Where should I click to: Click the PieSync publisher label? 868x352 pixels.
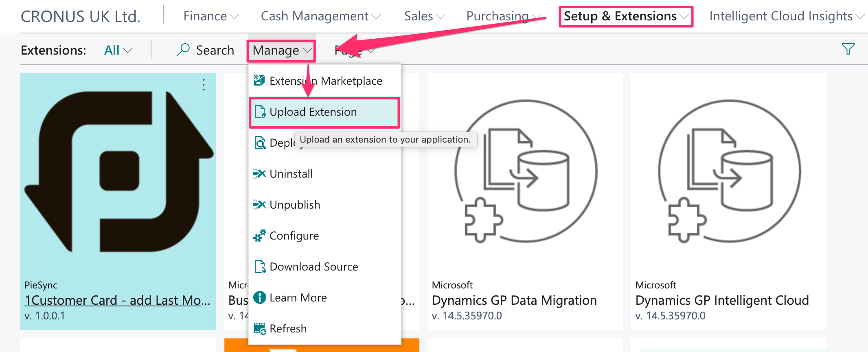[x=41, y=285]
